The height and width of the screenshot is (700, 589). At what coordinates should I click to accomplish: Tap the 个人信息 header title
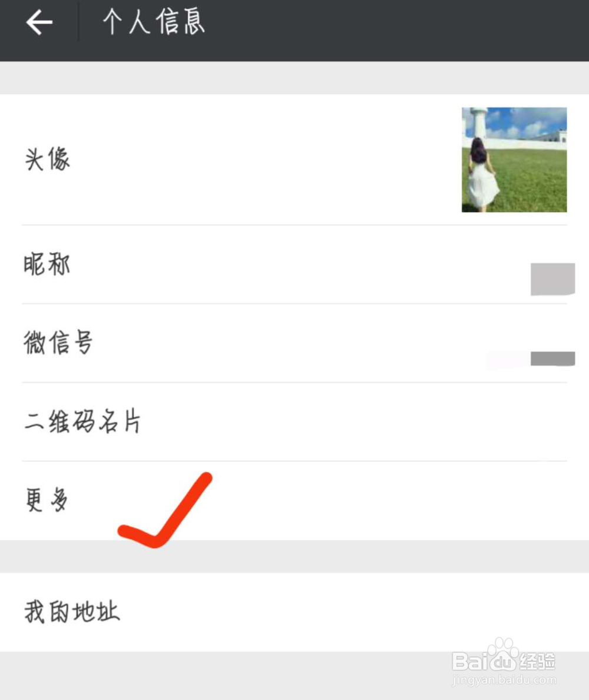pyautogui.click(x=154, y=22)
